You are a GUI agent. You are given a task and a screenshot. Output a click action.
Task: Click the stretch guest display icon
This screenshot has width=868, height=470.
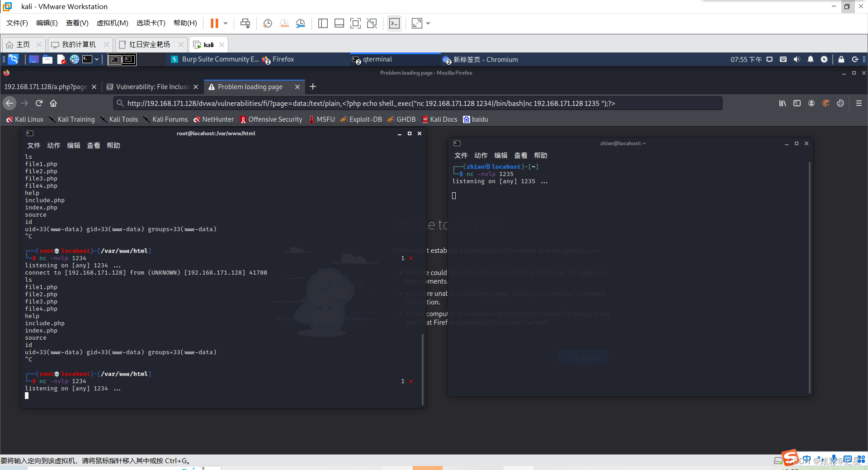tap(417, 23)
